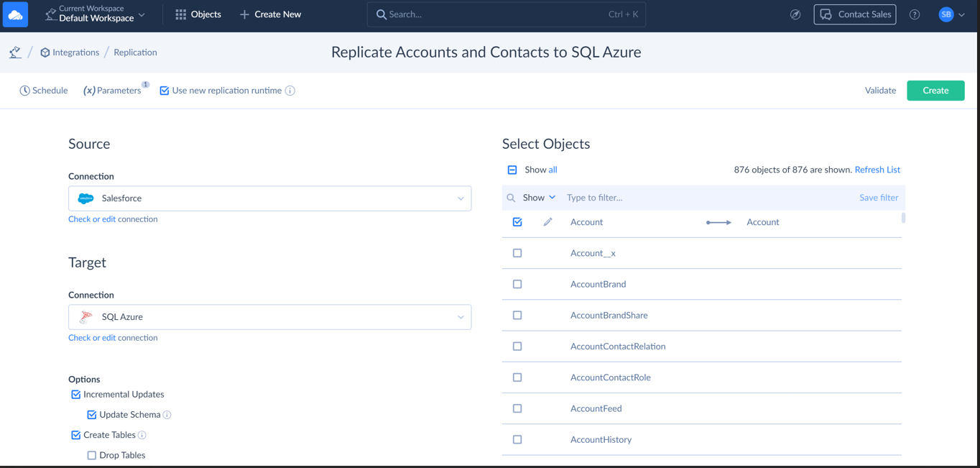The height and width of the screenshot is (468, 980).
Task: Open the compass explore icon
Action: click(795, 14)
